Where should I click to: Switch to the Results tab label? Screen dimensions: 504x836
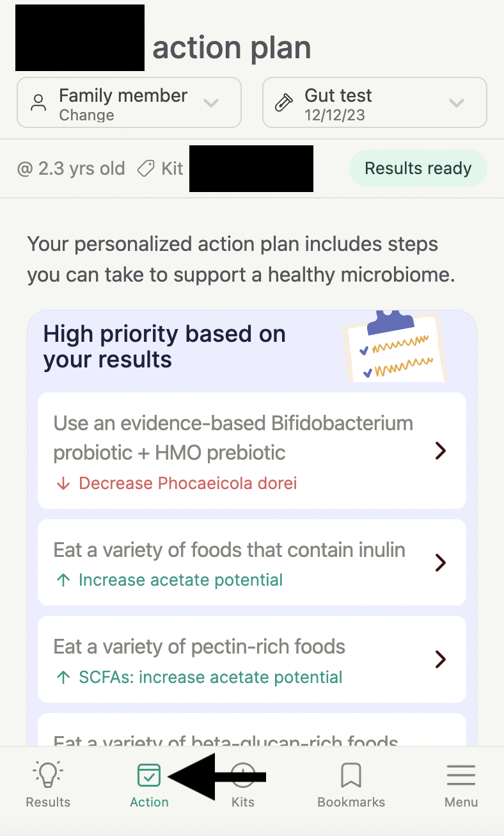(x=48, y=802)
